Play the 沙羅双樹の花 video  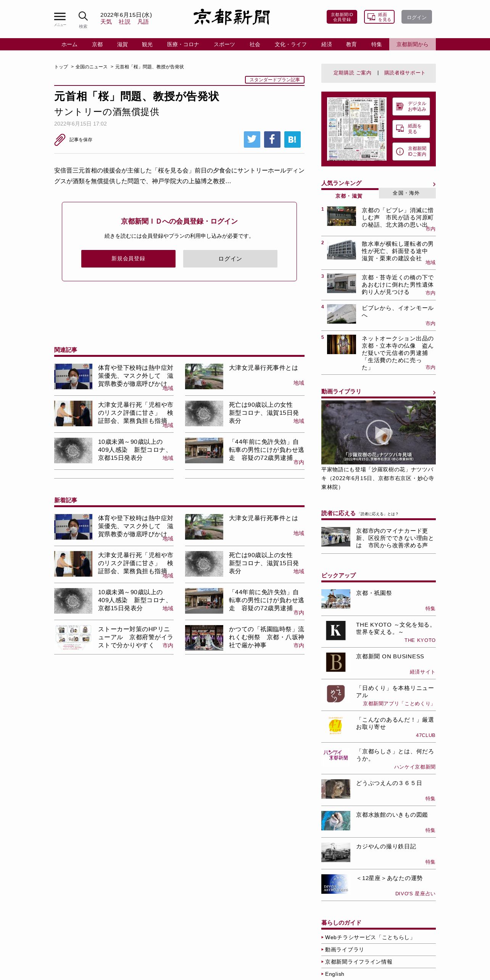pos(378,432)
